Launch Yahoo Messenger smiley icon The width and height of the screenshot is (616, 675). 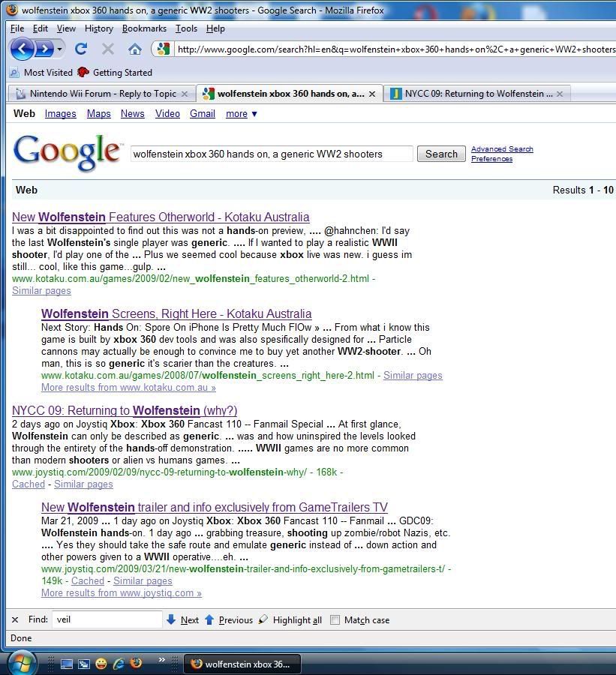pyautogui.click(x=101, y=664)
